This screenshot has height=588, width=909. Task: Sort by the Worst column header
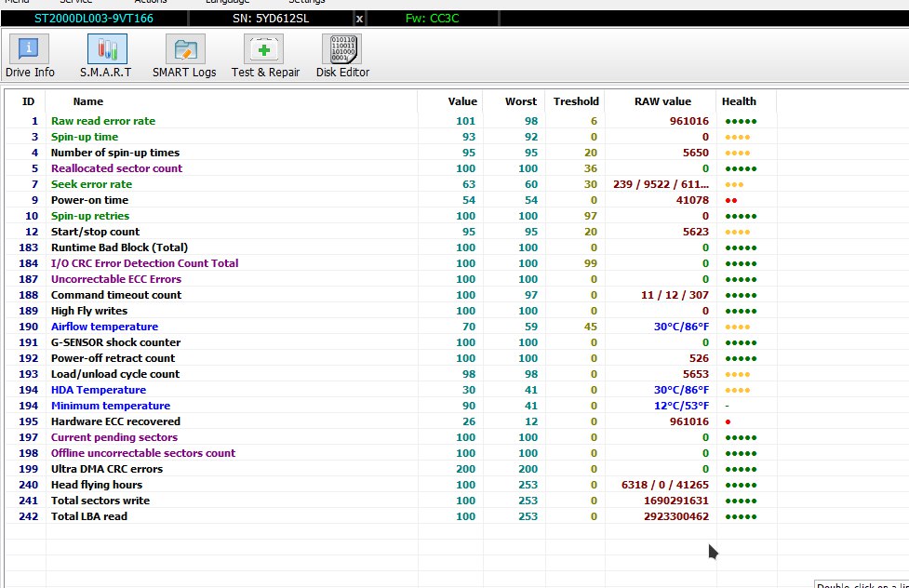click(521, 101)
